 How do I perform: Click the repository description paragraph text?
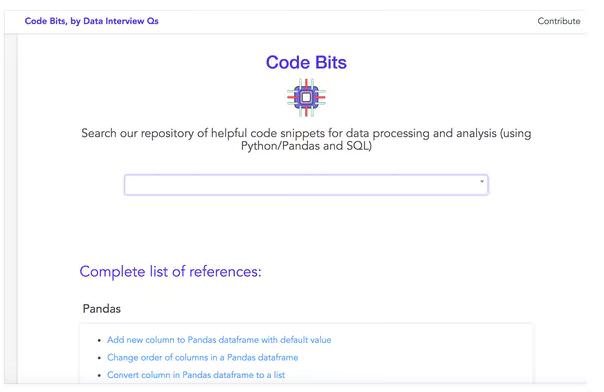[x=306, y=139]
